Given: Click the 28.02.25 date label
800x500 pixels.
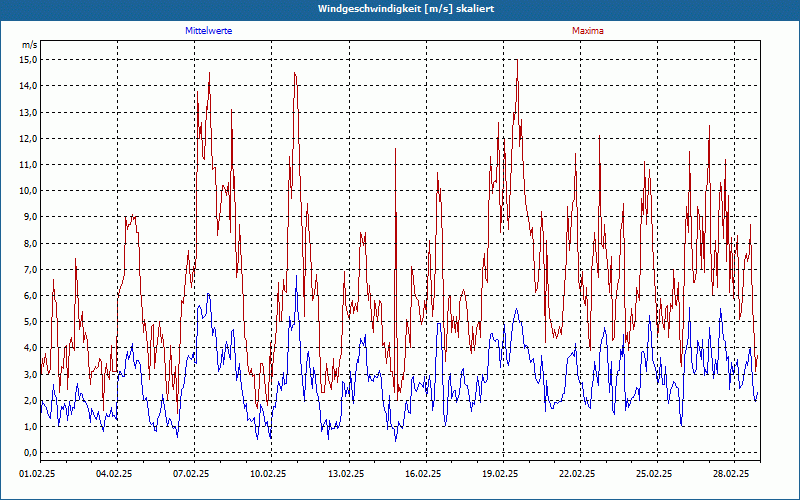Looking at the screenshot, I should pyautogui.click(x=732, y=474).
